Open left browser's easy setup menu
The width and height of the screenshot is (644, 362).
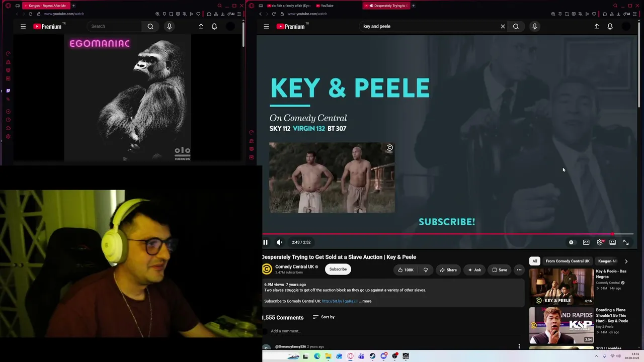click(x=239, y=14)
